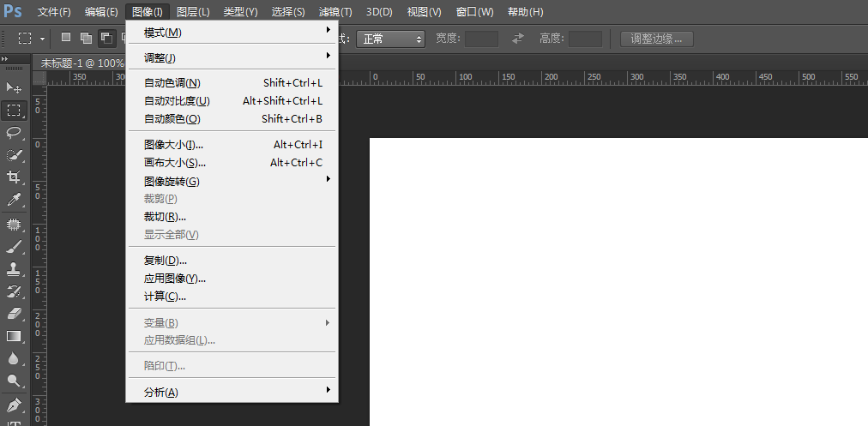Image resolution: width=868 pixels, height=426 pixels.
Task: Open the 滤镜(T) menu
Action: pos(335,12)
